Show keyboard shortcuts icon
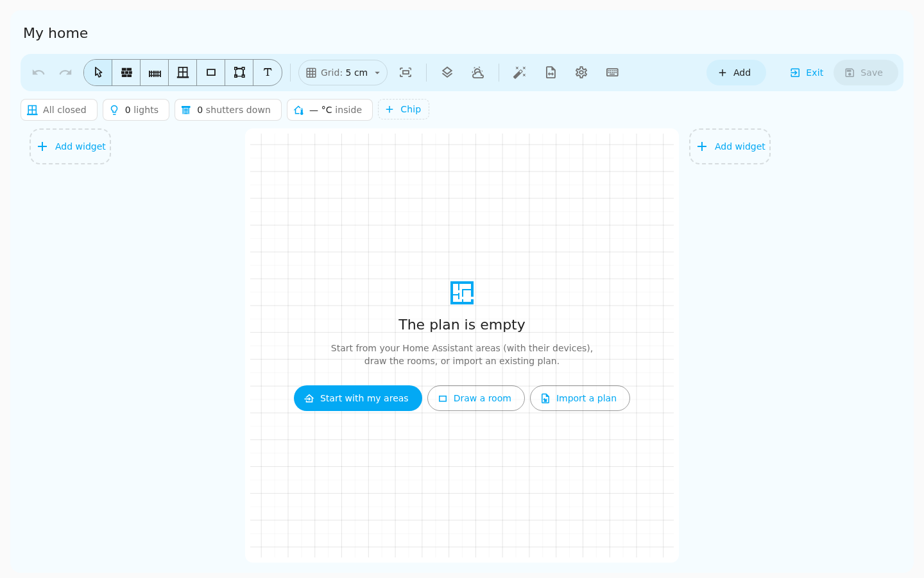The image size is (924, 578). click(612, 73)
